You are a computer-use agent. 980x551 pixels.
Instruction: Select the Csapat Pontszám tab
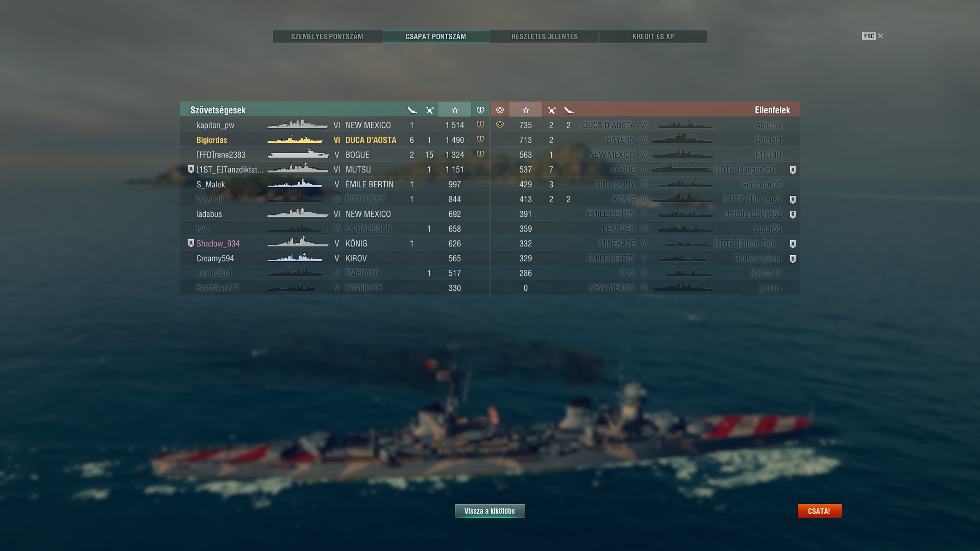(x=436, y=37)
